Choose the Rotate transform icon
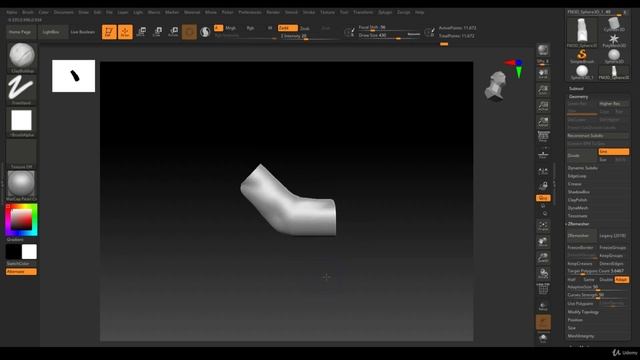 [x=173, y=32]
